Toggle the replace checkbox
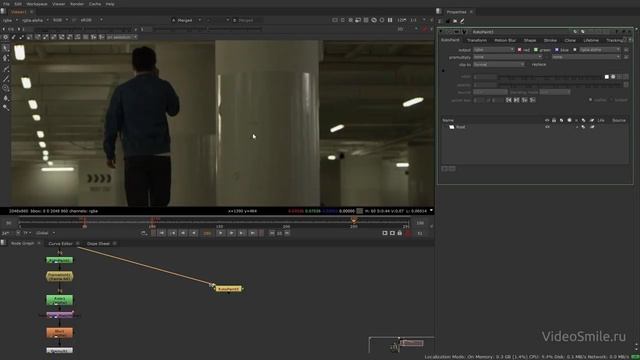This screenshot has height=360, width=640. (539, 64)
